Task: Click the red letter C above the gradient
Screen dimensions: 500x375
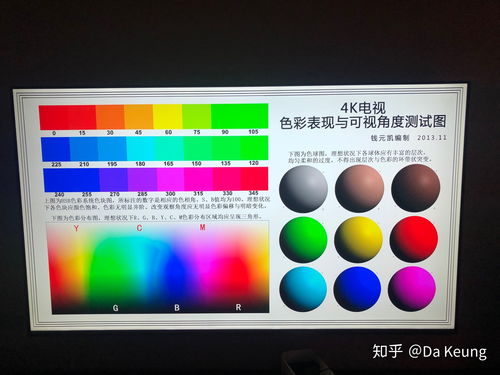Action: (x=139, y=228)
